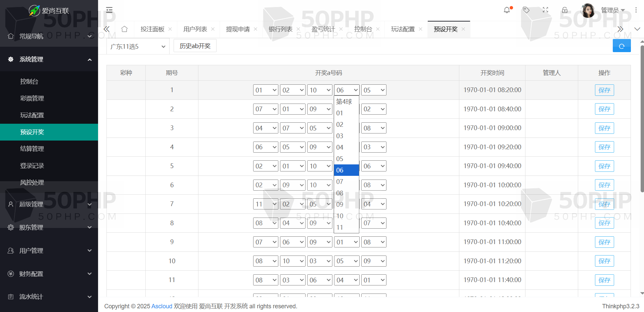Collapse the sidebar menu toggle icon

pyautogui.click(x=109, y=10)
